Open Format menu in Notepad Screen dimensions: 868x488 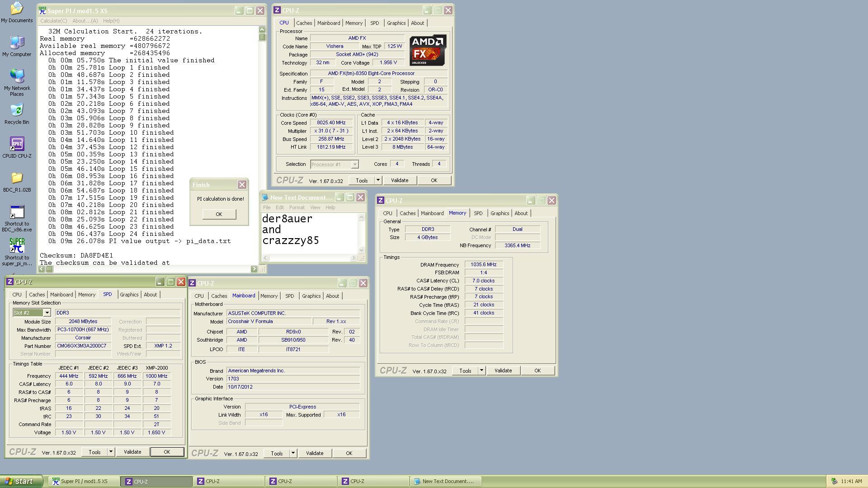click(297, 207)
